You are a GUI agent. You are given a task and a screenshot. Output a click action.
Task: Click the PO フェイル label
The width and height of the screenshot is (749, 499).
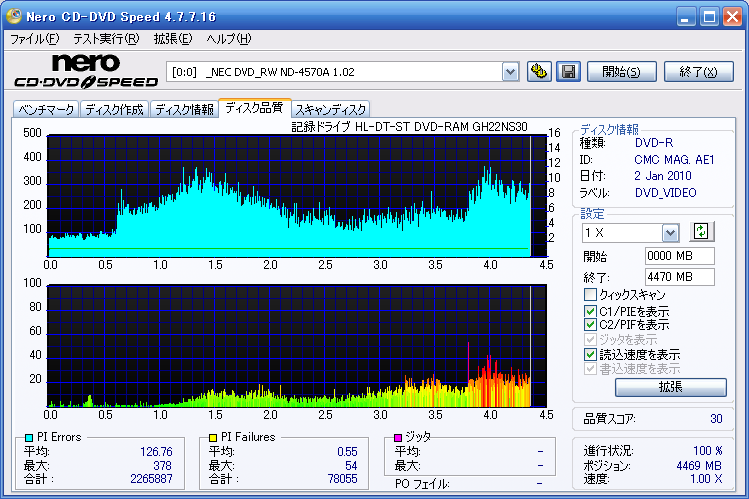[422, 484]
